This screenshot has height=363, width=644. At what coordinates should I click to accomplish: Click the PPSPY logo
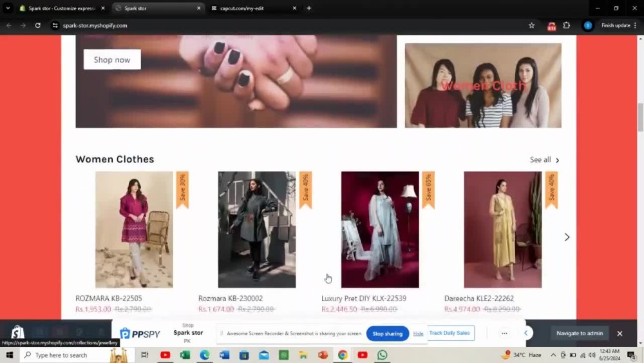click(140, 333)
